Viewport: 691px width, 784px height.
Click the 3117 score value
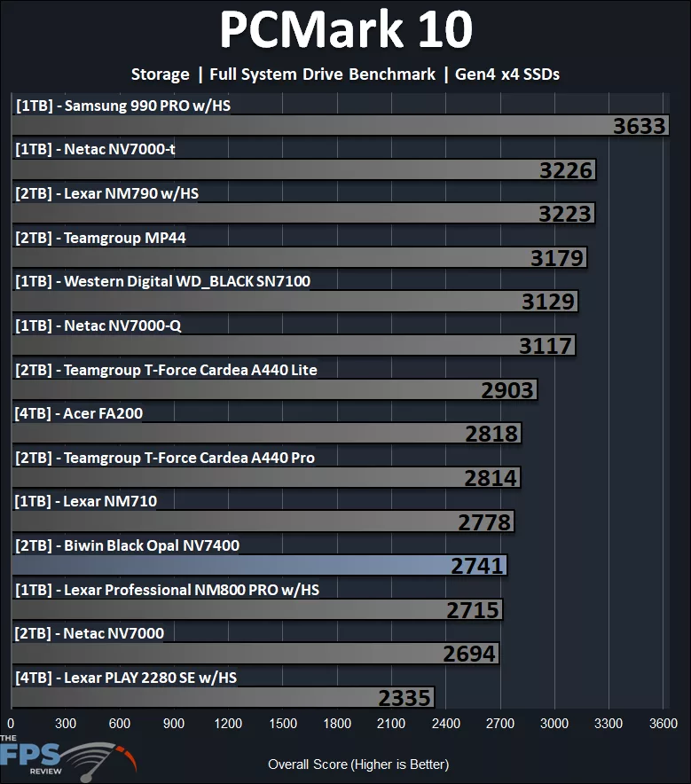click(x=546, y=346)
